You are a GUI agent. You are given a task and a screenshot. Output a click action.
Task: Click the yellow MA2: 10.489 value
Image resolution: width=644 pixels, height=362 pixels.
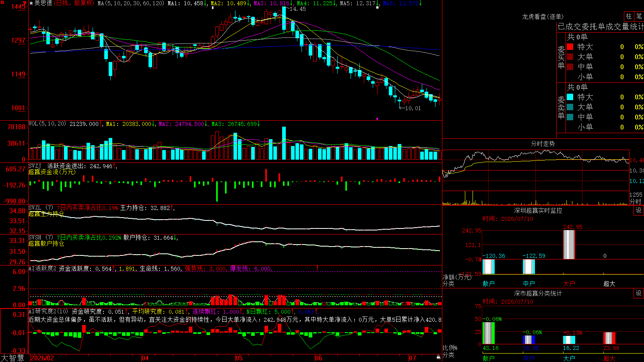click(x=229, y=3)
